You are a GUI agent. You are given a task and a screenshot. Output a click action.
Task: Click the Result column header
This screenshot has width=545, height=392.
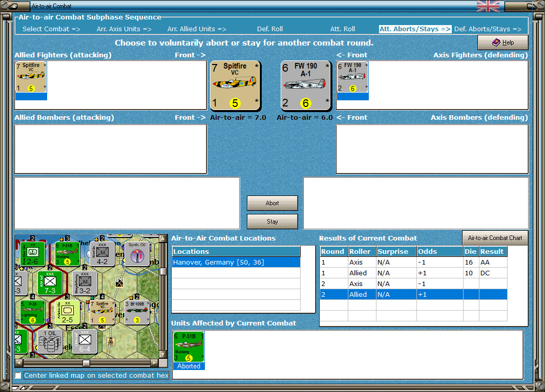493,251
